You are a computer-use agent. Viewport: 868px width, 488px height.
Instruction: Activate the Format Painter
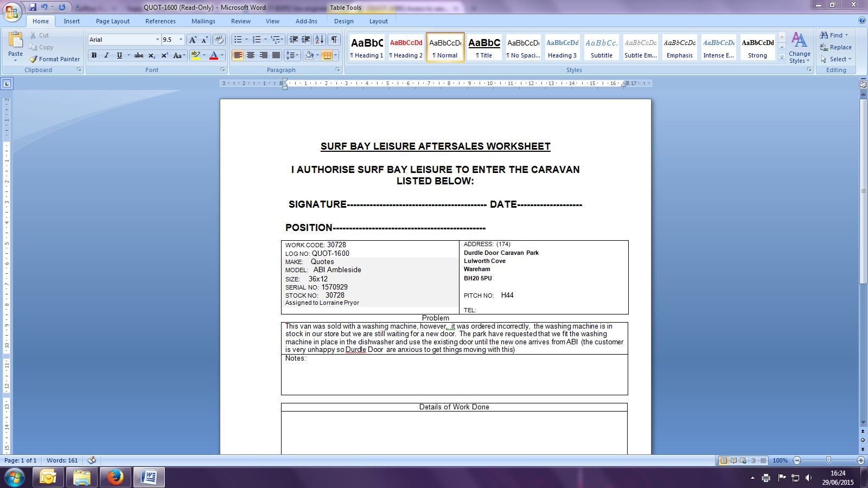click(54, 59)
